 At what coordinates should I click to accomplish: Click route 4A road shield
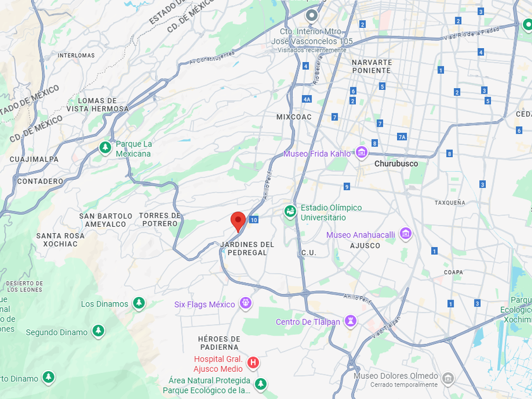307,99
